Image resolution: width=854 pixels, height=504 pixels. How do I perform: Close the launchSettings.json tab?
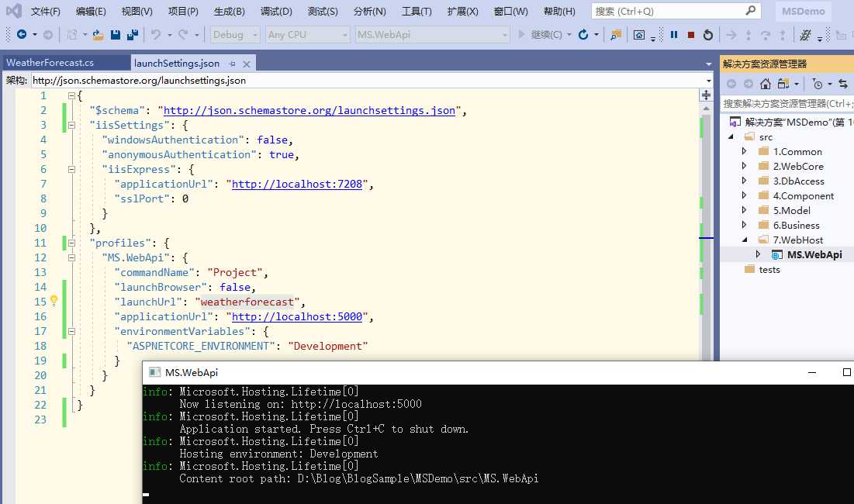click(x=247, y=64)
